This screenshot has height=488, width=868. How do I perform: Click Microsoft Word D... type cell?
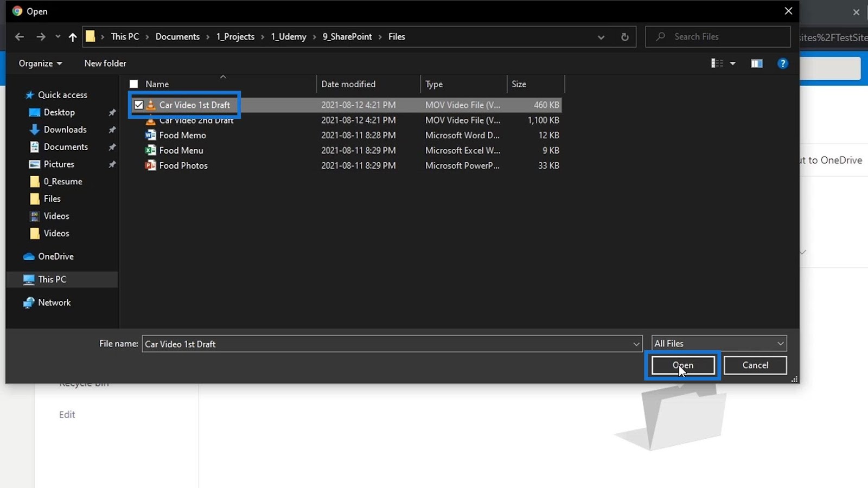point(462,135)
